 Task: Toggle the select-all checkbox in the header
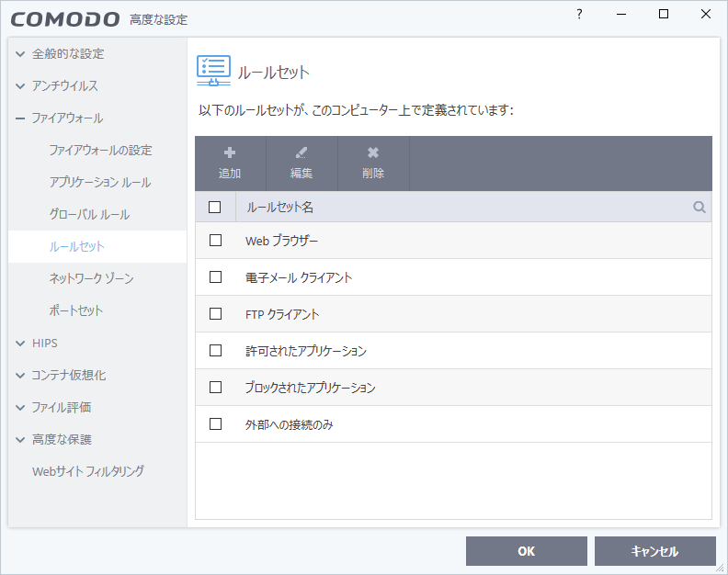click(x=215, y=208)
